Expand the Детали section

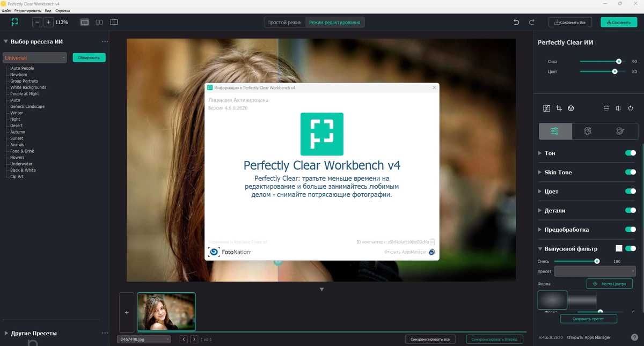pyautogui.click(x=540, y=211)
